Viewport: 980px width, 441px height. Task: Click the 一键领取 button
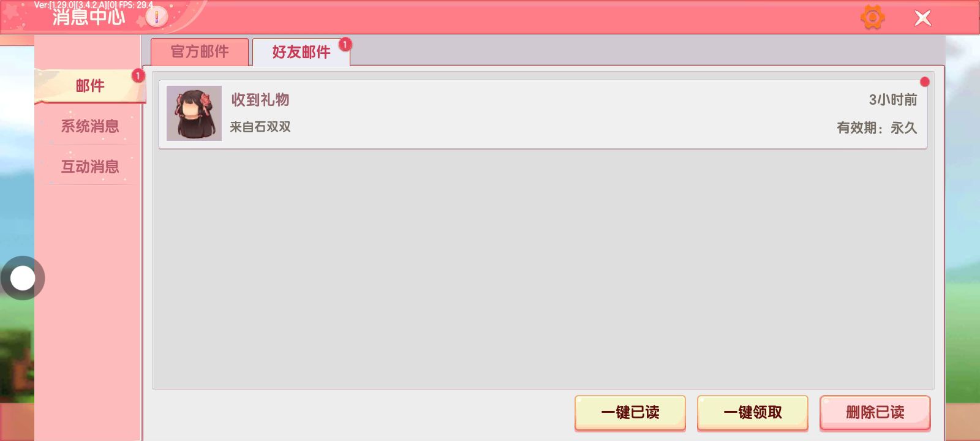(753, 413)
